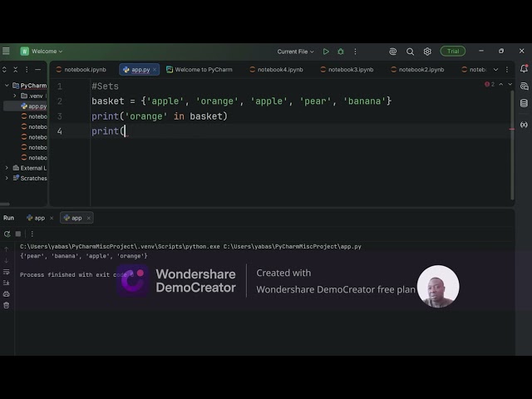Start debugging with the bug icon
Image resolution: width=532 pixels, height=399 pixels.
(341, 52)
